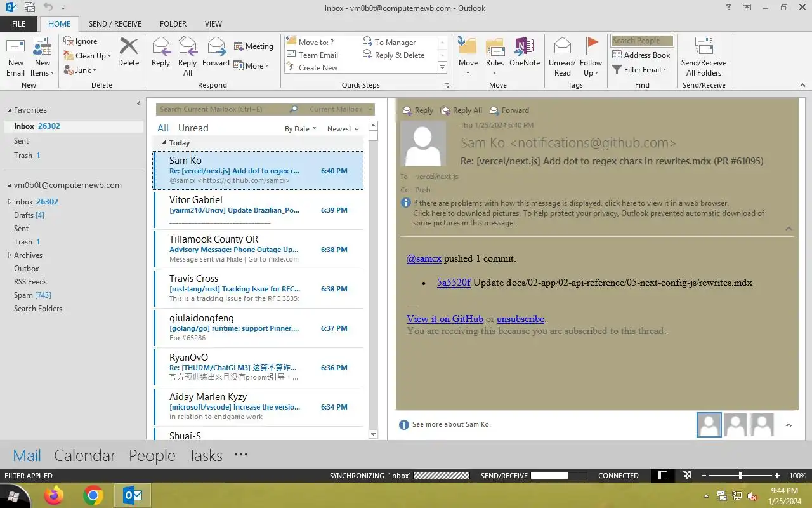The width and height of the screenshot is (812, 508).
Task: Click the View it on GitHub link
Action: (445, 319)
